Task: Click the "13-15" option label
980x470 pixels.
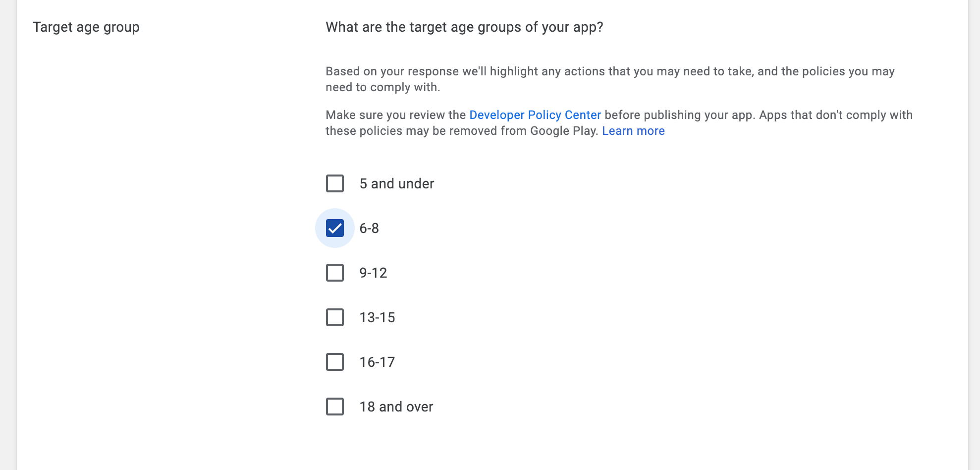Action: click(x=377, y=318)
